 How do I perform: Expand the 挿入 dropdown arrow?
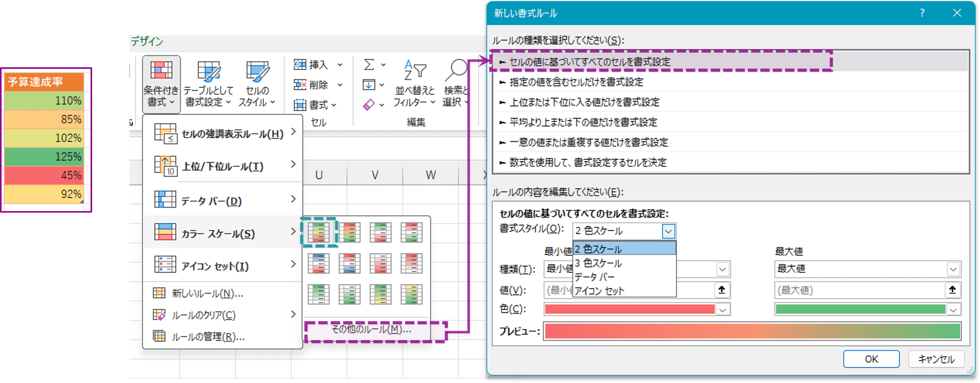[340, 65]
